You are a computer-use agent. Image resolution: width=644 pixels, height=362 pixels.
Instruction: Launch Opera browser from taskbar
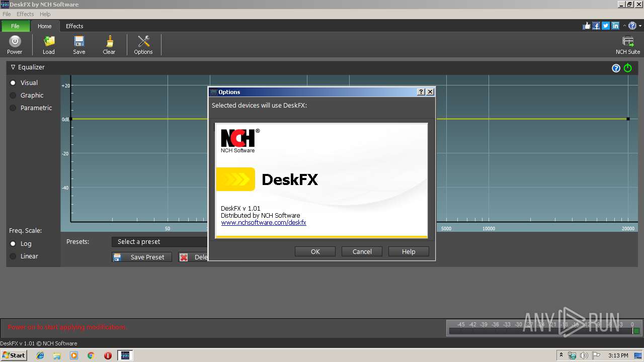[x=108, y=355]
